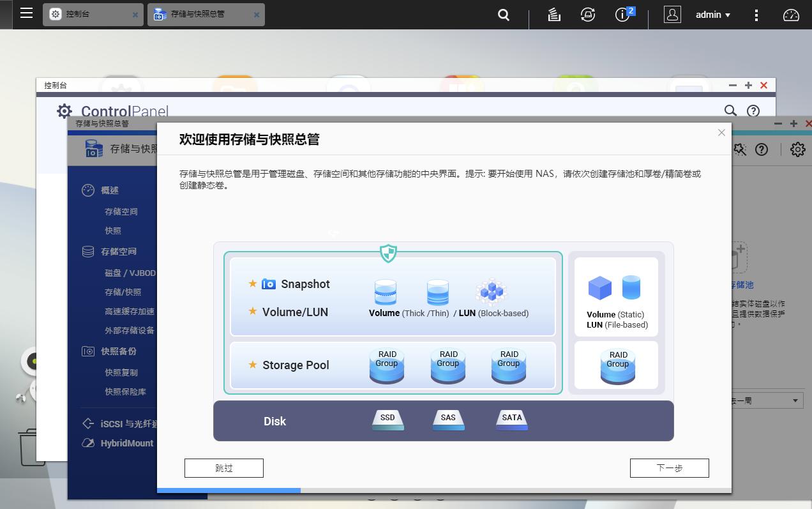
Task: Open the settings gear in Storage Manager toolbar
Action: [797, 149]
